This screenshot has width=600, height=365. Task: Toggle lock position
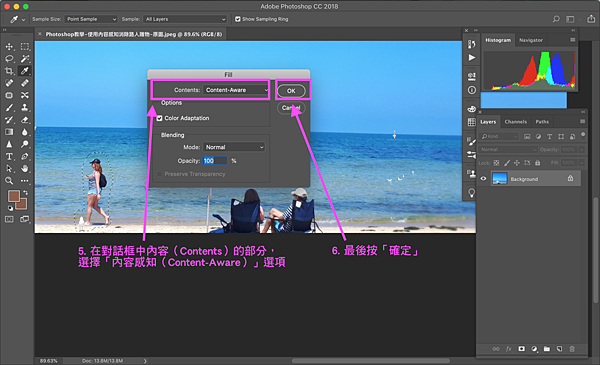tap(517, 163)
